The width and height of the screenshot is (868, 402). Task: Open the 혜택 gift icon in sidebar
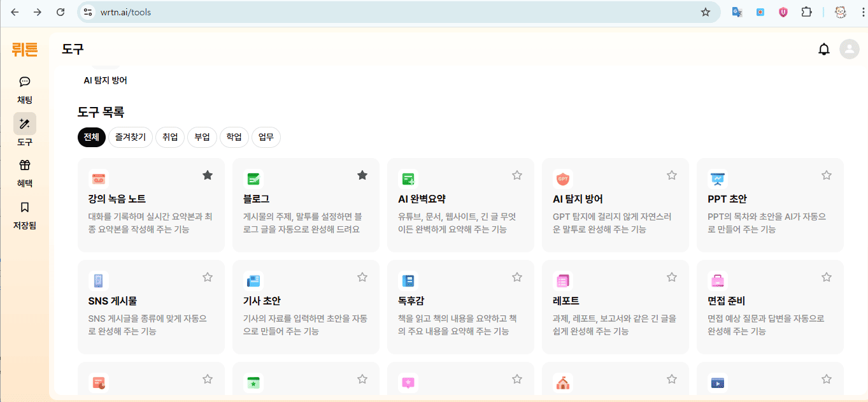point(25,165)
